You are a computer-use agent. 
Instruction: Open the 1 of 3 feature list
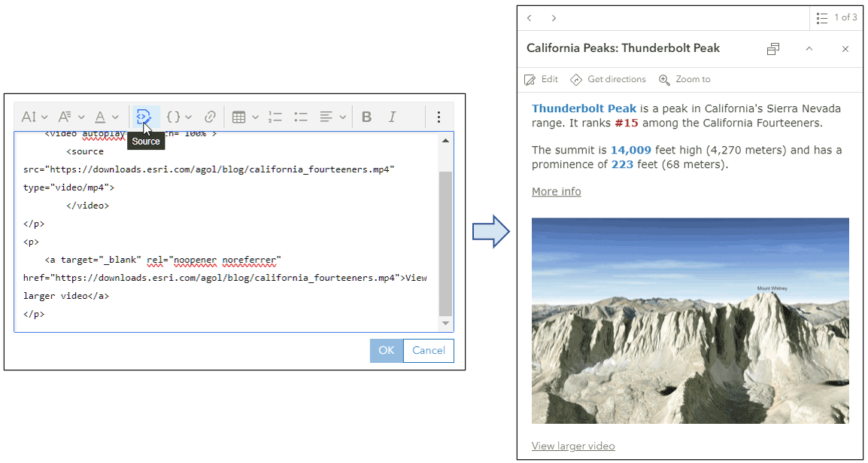pyautogui.click(x=836, y=18)
